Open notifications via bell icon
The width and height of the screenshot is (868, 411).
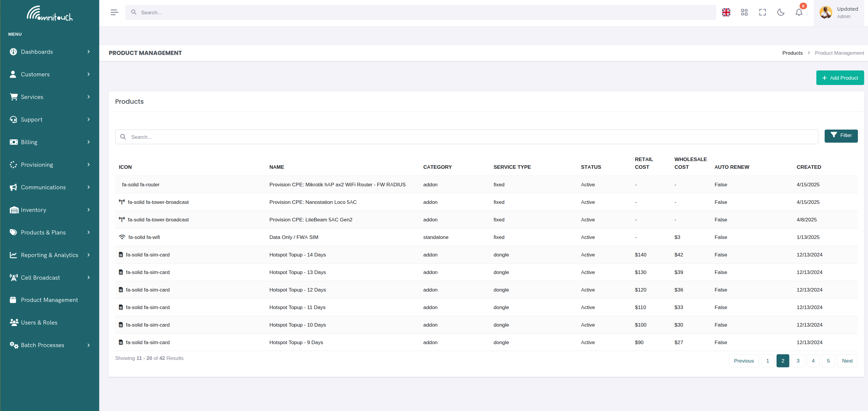tap(799, 12)
